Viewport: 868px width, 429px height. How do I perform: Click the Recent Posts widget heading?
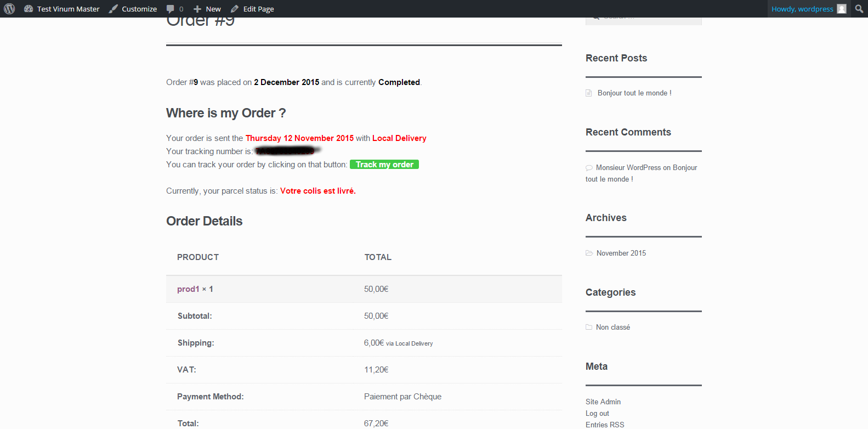point(616,58)
